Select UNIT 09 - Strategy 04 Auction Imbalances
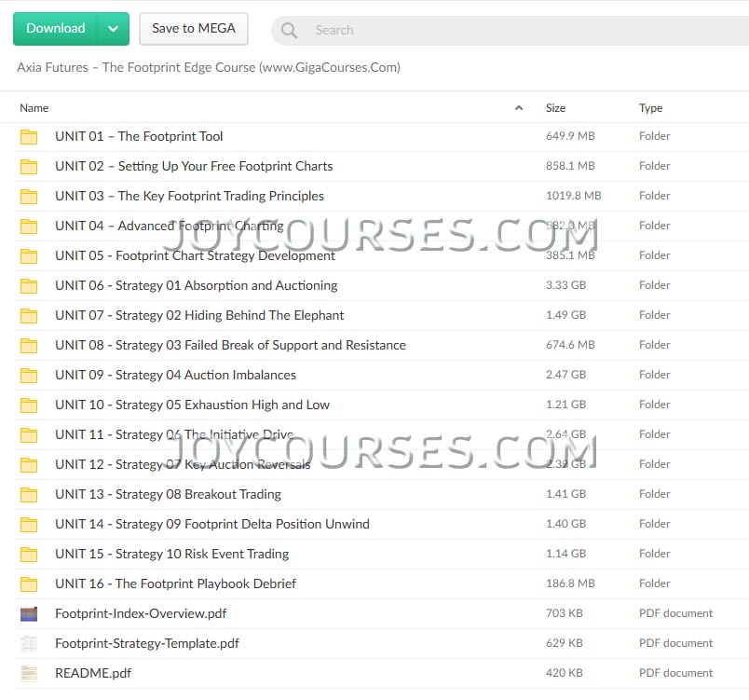 coord(176,375)
